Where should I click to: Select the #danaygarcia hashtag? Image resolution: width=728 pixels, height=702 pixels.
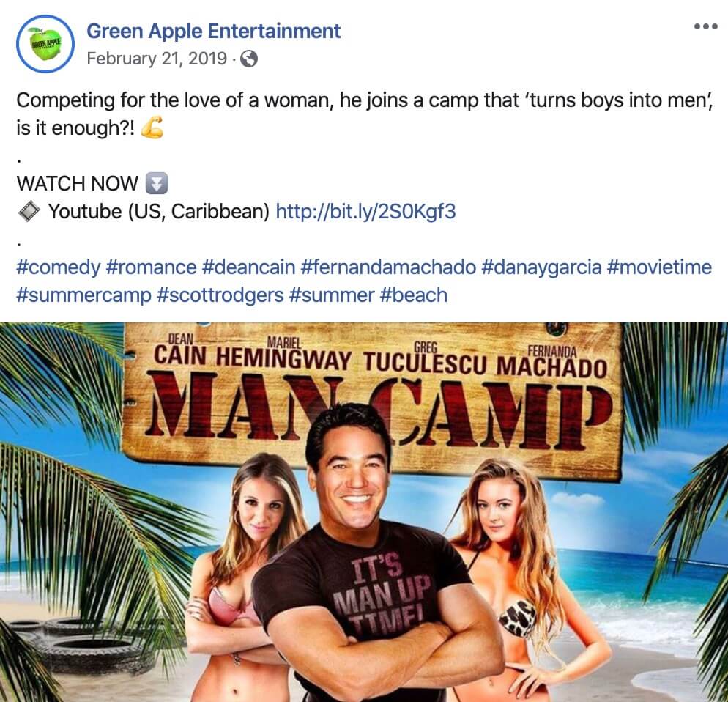pyautogui.click(x=541, y=267)
